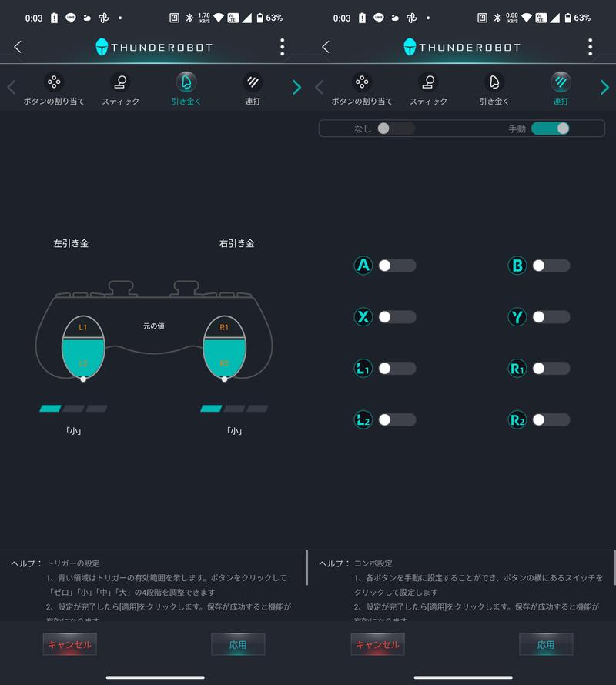Disable the 手動 manual mode switch

click(549, 129)
